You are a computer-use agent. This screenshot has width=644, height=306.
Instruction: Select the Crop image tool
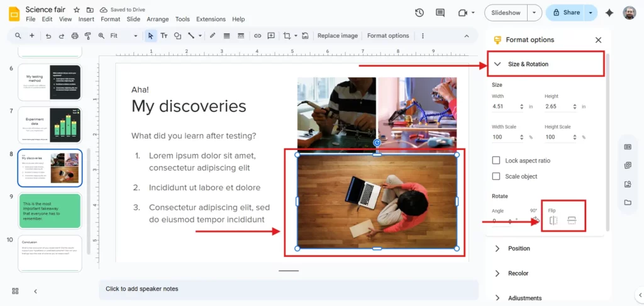tap(287, 36)
